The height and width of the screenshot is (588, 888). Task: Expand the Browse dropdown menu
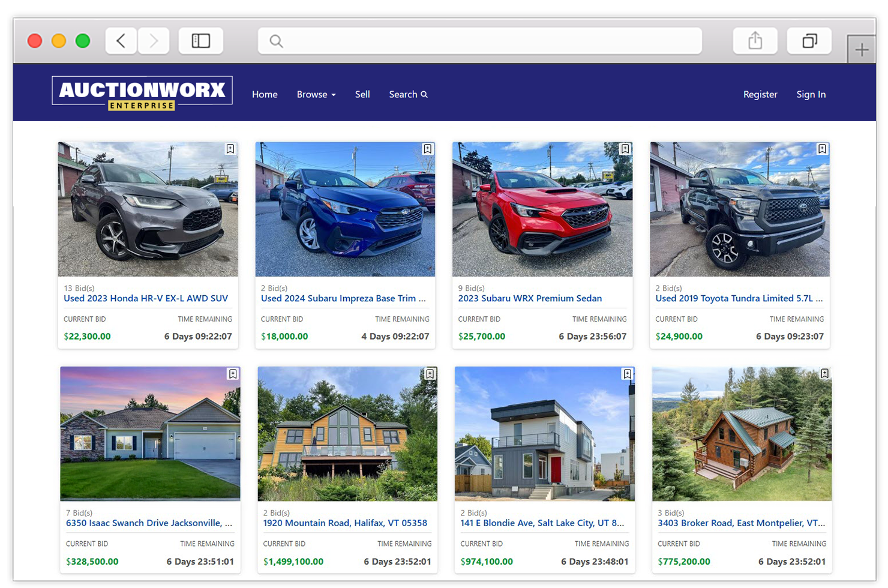pyautogui.click(x=316, y=94)
